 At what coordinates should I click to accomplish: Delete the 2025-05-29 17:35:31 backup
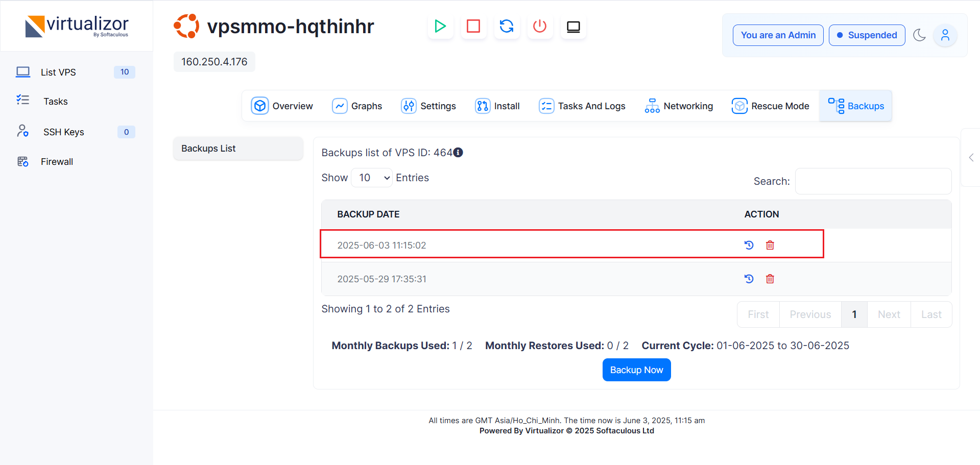click(x=770, y=279)
